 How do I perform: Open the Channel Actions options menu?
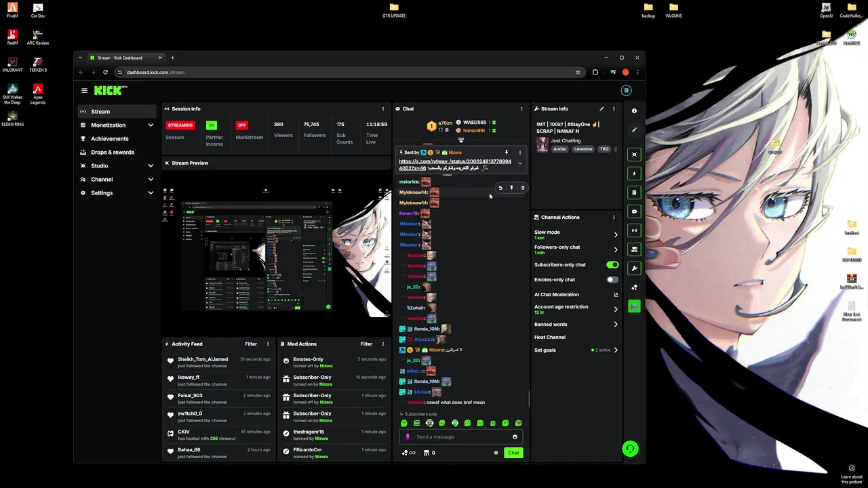[x=614, y=217]
